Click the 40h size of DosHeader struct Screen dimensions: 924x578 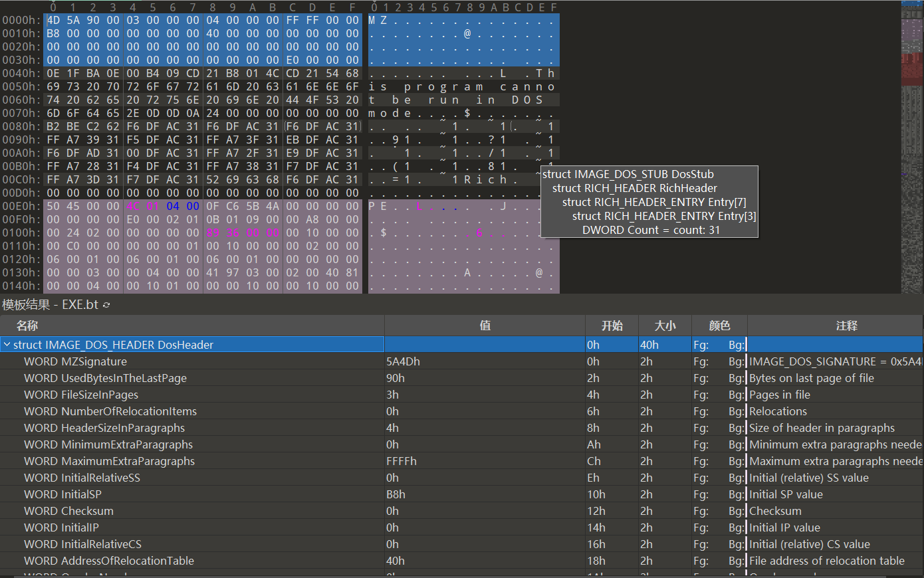[x=649, y=345]
